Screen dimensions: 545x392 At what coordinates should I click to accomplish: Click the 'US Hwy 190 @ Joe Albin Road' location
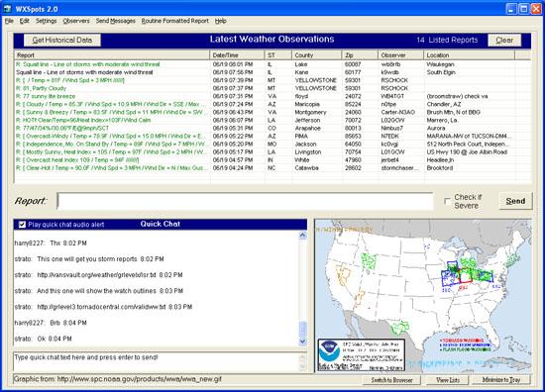point(467,152)
